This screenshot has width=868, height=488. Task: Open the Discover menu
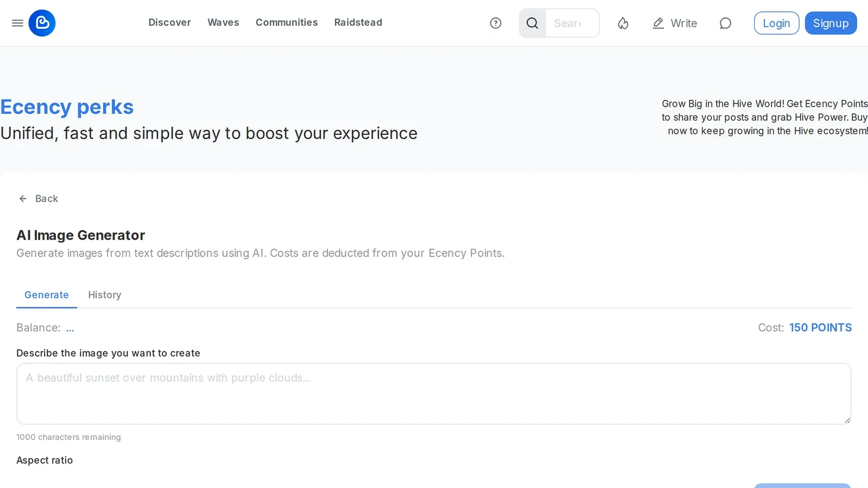click(x=170, y=22)
